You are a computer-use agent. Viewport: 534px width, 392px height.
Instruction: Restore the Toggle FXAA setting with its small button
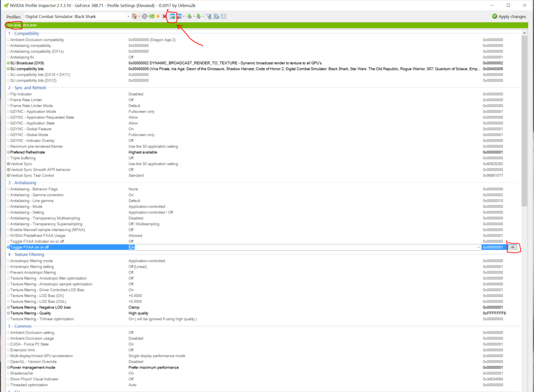[512, 247]
